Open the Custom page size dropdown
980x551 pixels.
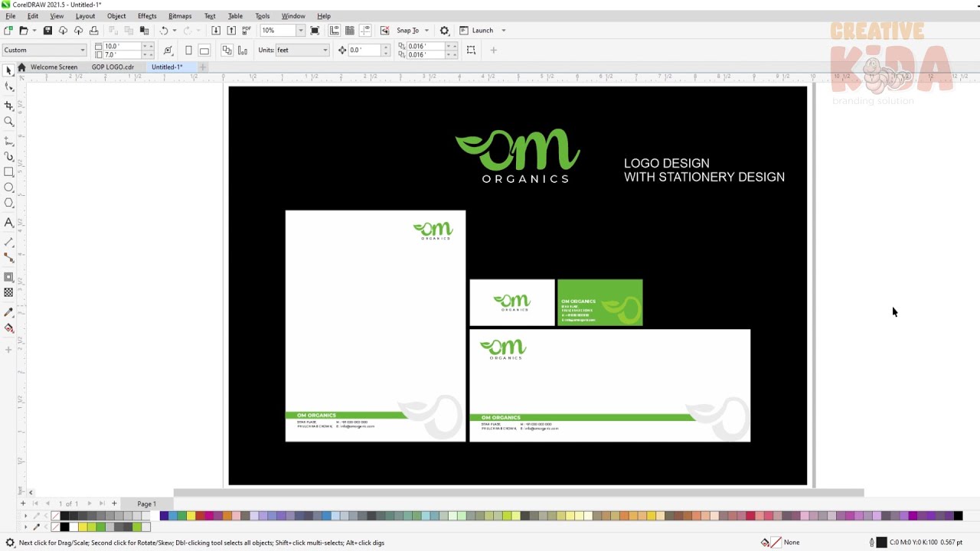pyautogui.click(x=82, y=51)
